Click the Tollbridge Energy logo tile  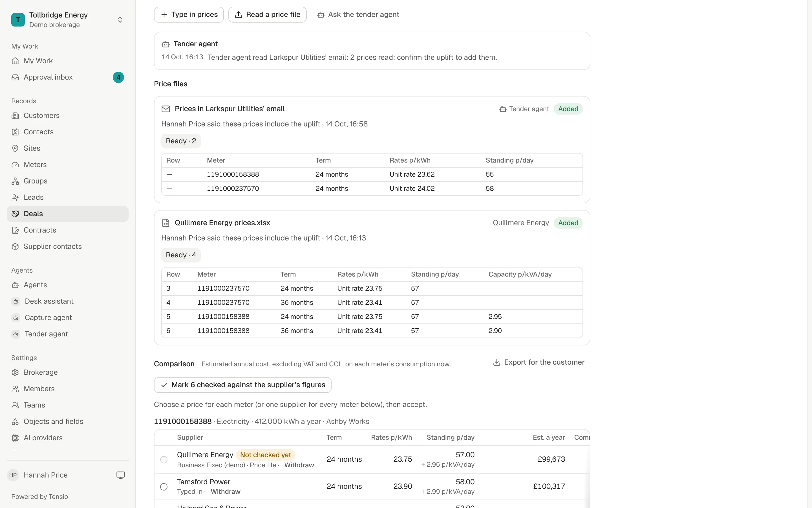pyautogui.click(x=18, y=19)
